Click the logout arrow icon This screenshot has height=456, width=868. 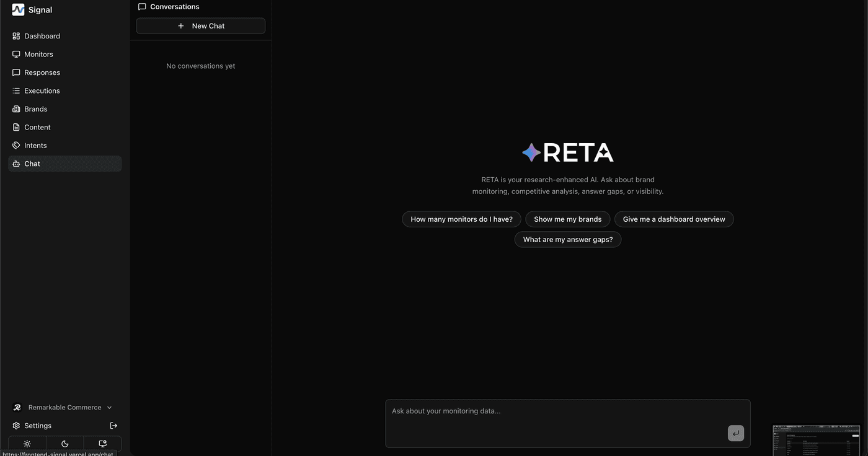tap(113, 426)
